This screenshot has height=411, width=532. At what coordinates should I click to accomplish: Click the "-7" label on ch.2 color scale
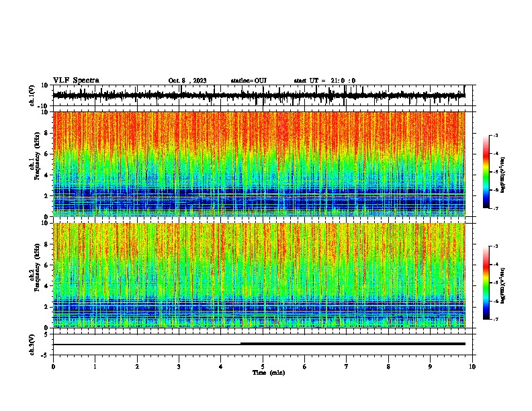click(x=495, y=320)
